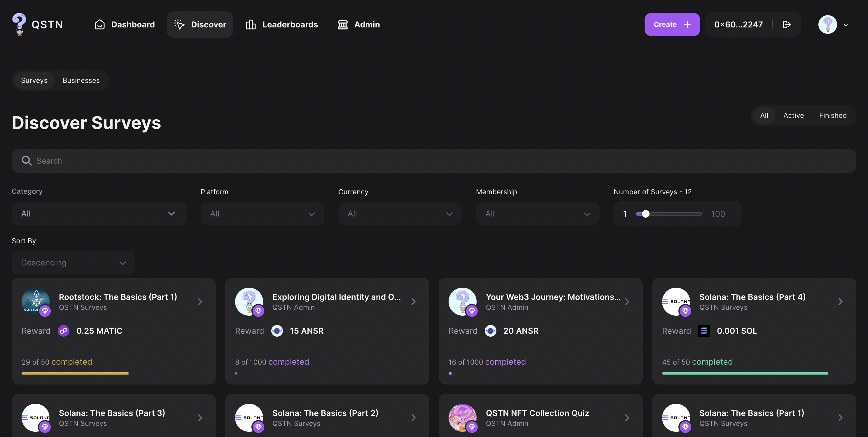
Task: Open the Sort By Descending dropdown
Action: (73, 263)
